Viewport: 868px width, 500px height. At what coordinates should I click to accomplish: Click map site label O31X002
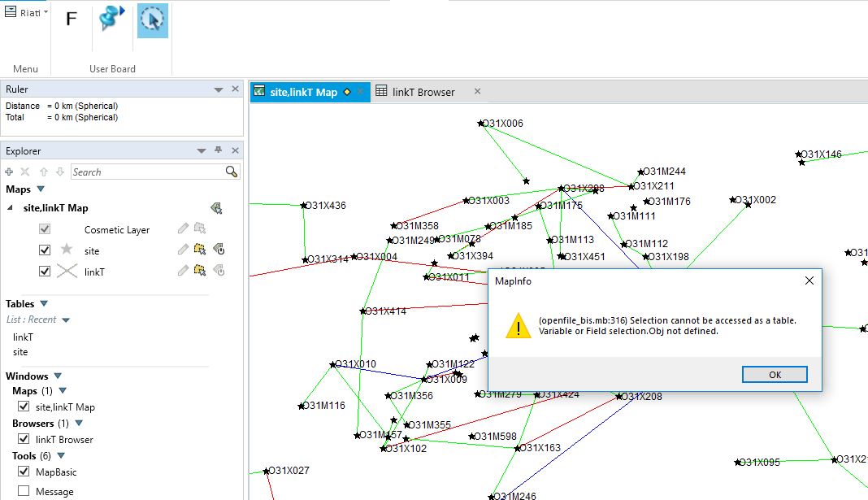point(756,200)
